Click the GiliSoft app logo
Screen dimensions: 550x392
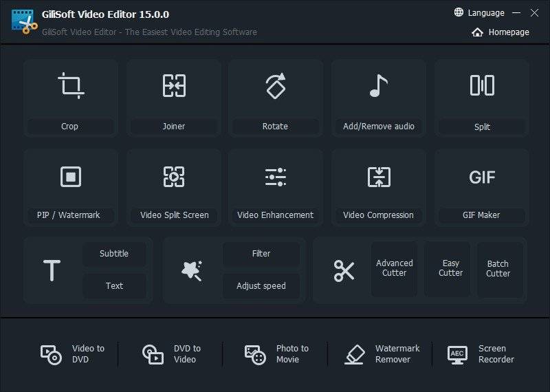click(25, 22)
